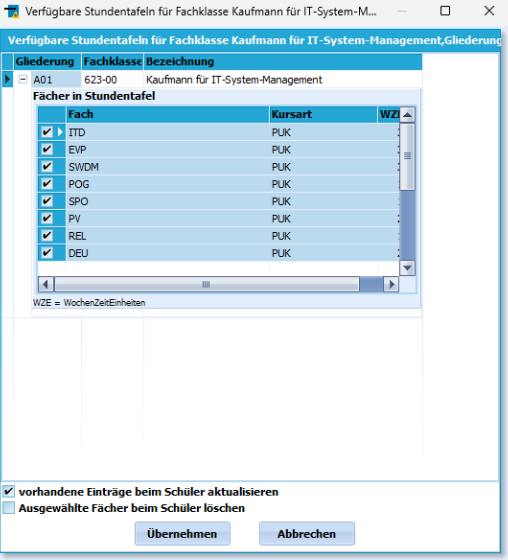Collapse the A01 Gliederung row

[x=23, y=79]
